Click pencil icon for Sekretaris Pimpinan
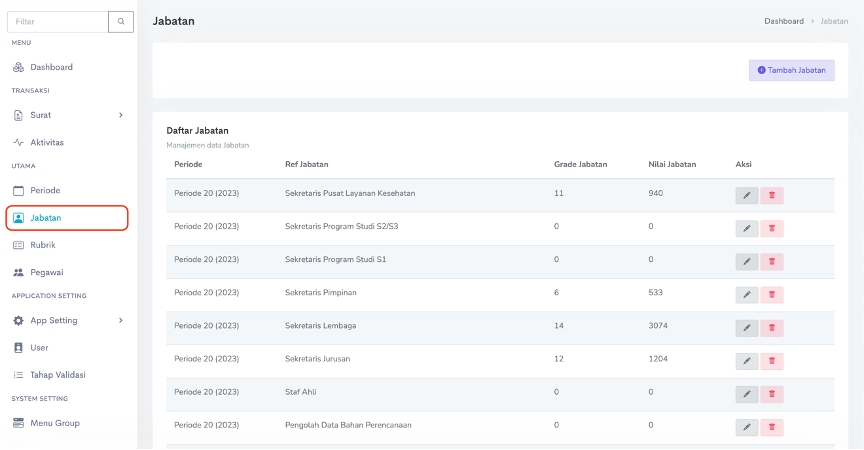Image resolution: width=864 pixels, height=450 pixels. coord(746,295)
